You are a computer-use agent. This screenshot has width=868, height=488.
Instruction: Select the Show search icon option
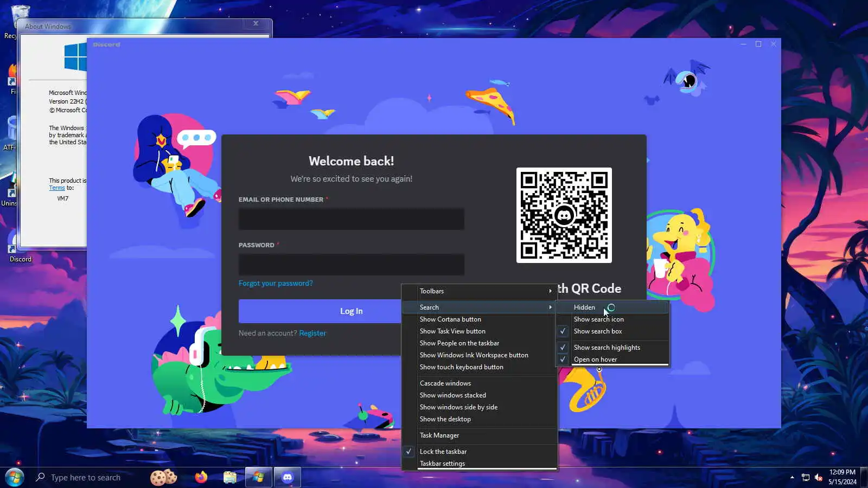tap(612, 319)
